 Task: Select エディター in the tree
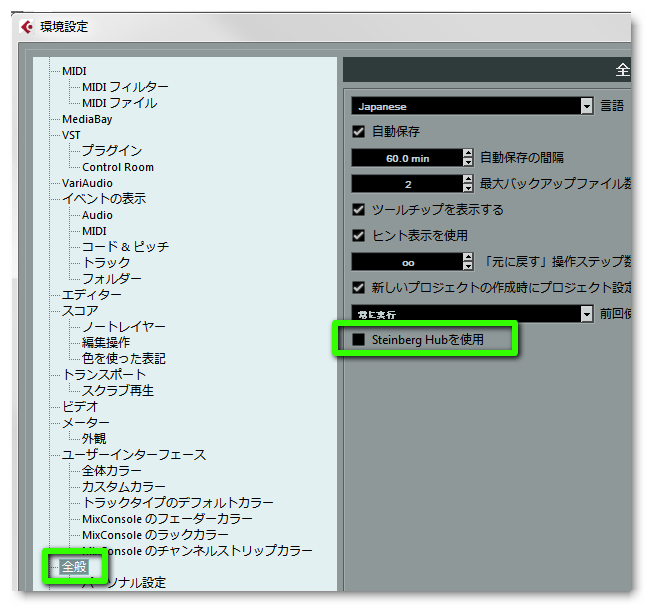click(92, 295)
